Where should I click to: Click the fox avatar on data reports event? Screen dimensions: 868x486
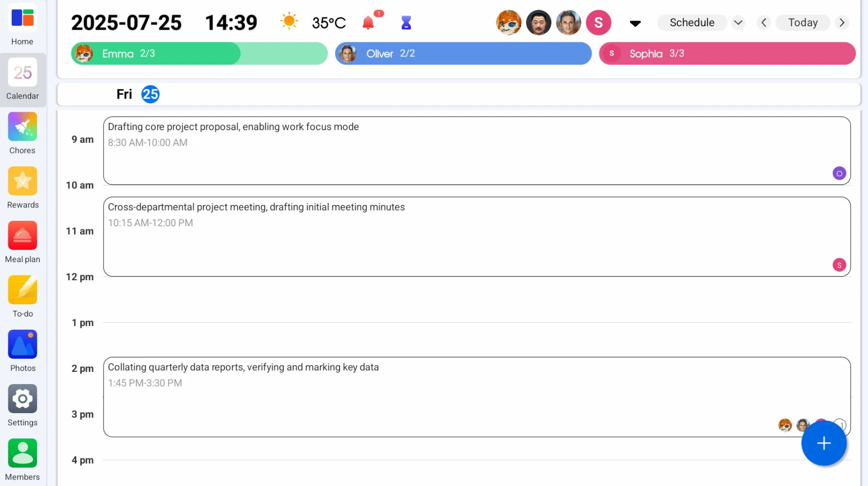point(785,425)
